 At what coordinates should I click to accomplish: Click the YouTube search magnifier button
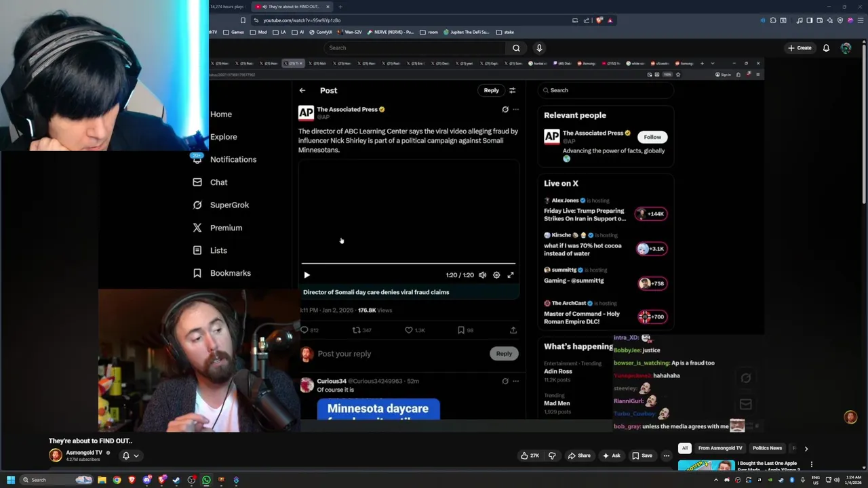point(516,48)
